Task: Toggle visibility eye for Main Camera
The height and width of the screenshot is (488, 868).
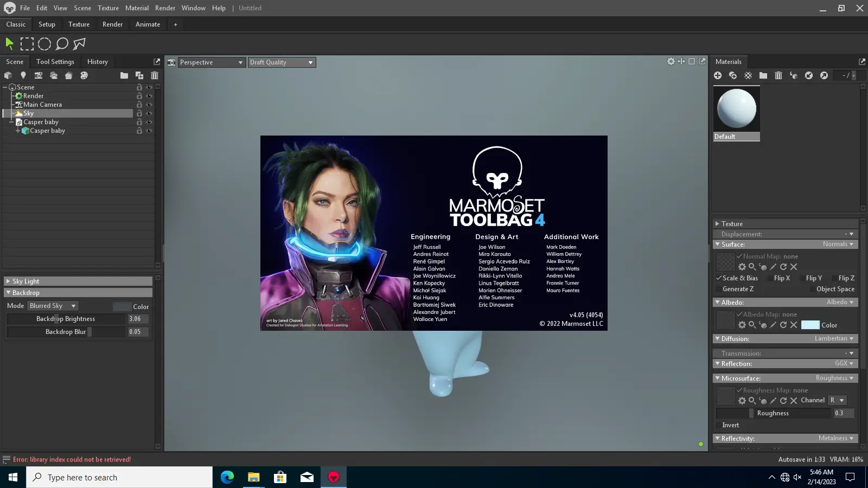Action: 149,105
